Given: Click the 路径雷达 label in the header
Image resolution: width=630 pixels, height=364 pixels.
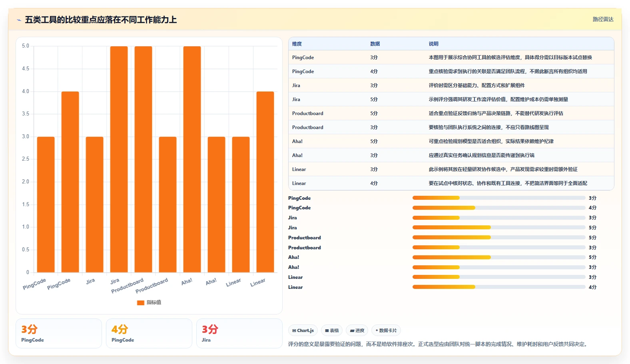Looking at the screenshot, I should click(603, 19).
